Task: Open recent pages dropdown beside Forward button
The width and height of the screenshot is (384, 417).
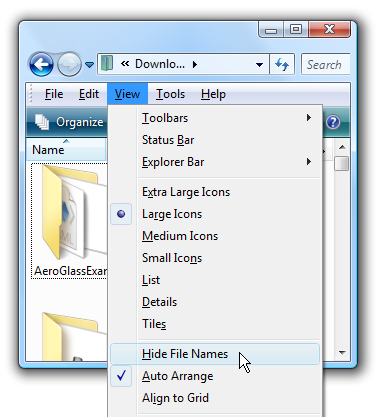Action: [89, 64]
